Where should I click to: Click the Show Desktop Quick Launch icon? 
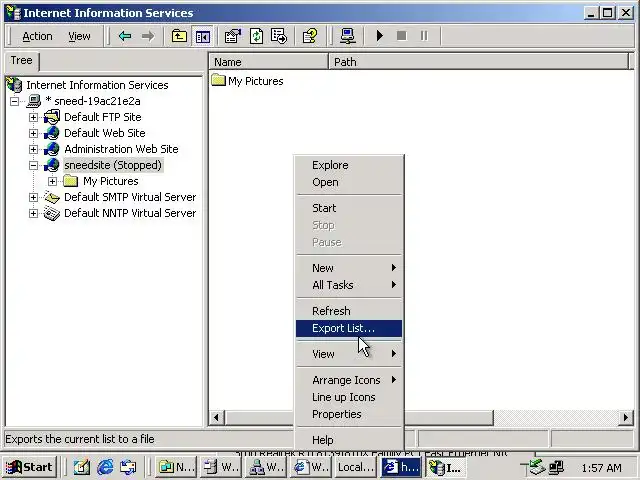82,467
